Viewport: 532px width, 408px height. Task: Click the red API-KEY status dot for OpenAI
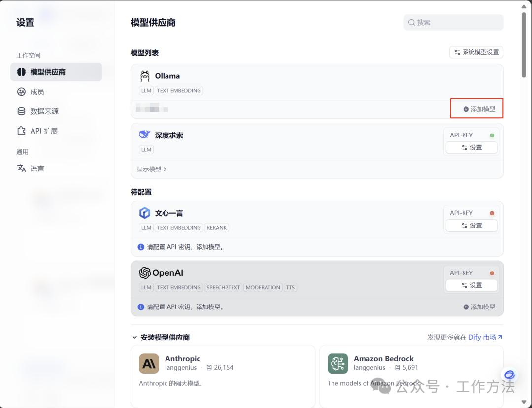click(x=492, y=273)
